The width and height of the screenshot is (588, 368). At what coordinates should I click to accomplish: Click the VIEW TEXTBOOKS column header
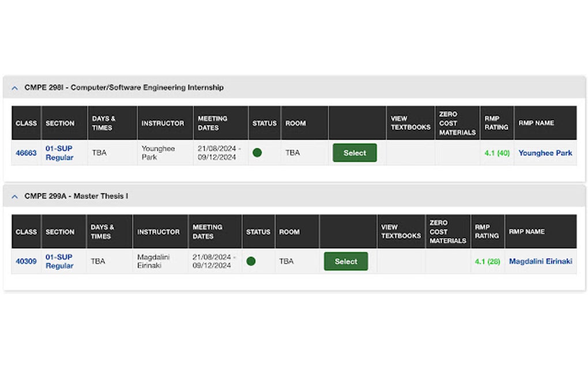(410, 122)
